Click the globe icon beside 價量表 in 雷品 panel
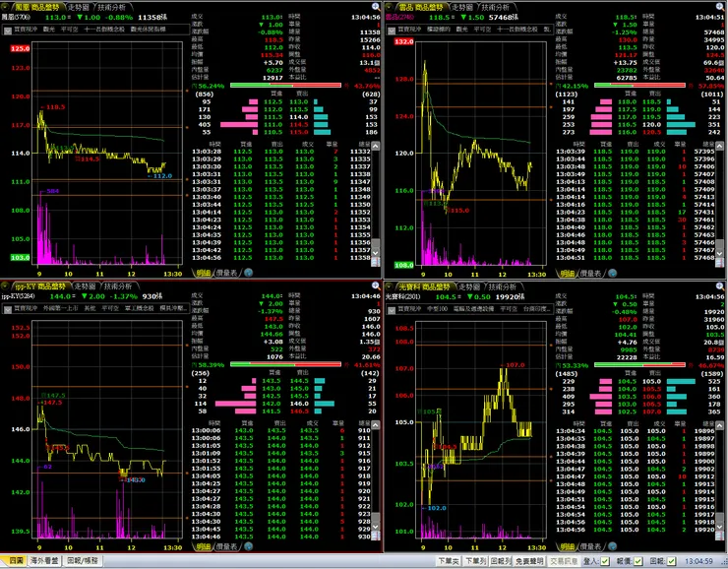 click(612, 273)
